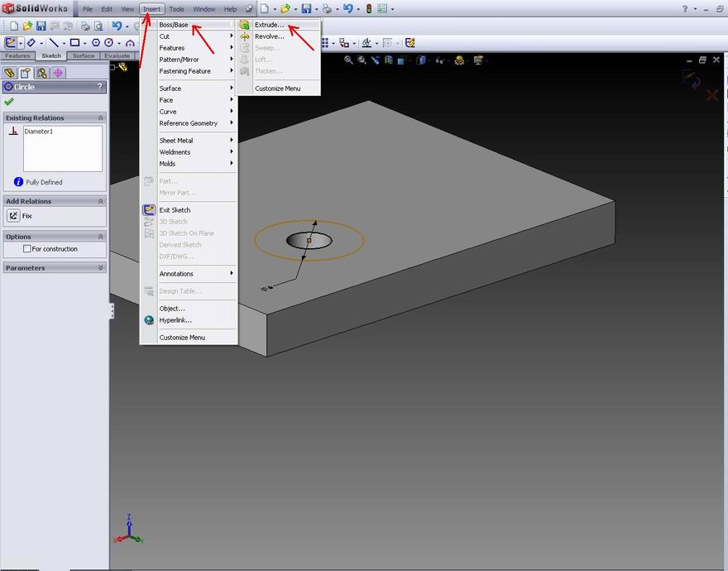Select the Line sketch tool
The width and height of the screenshot is (728, 571).
[x=54, y=43]
